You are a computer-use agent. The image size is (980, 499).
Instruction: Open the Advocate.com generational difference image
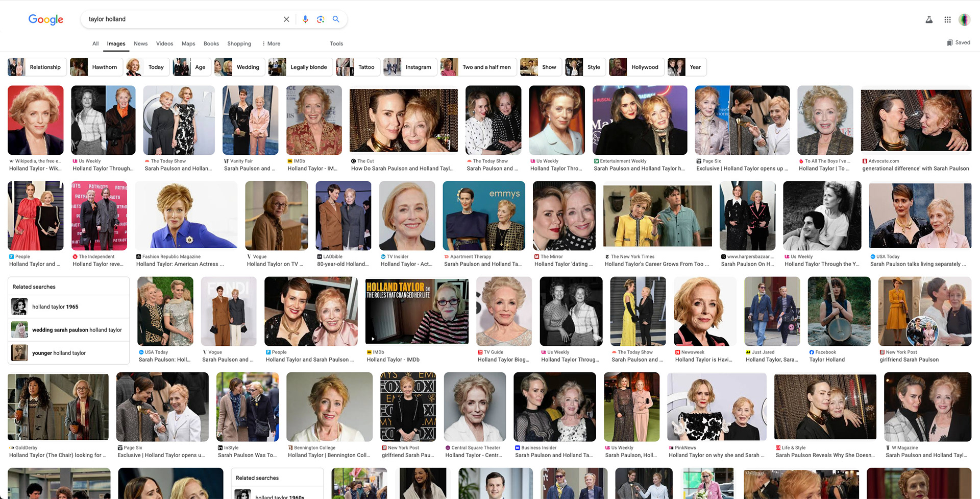(x=916, y=120)
